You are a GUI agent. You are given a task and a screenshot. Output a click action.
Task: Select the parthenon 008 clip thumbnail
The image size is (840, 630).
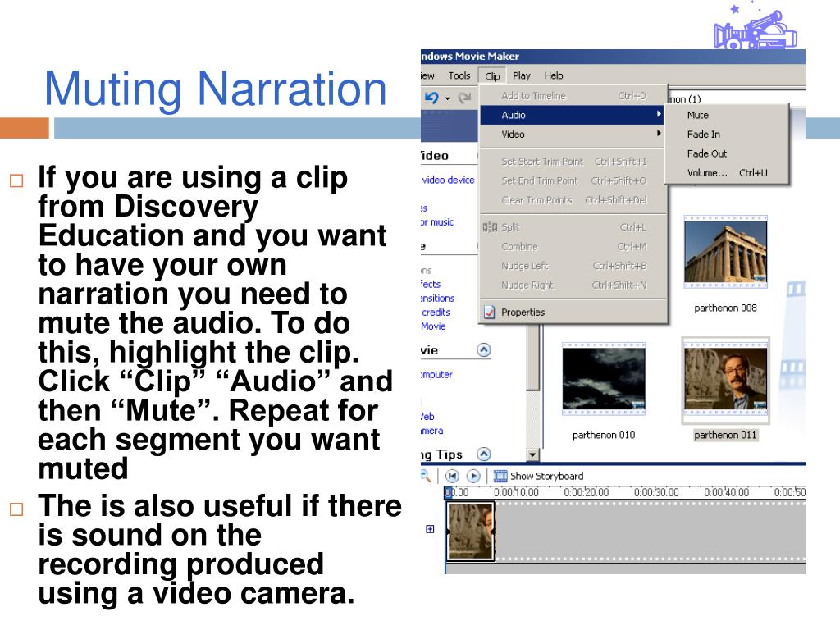pos(725,252)
